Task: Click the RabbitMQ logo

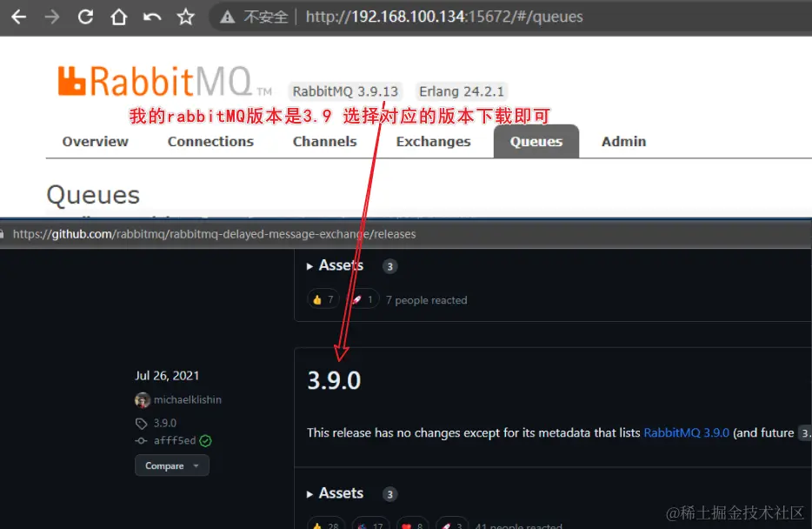Action: tap(164, 81)
